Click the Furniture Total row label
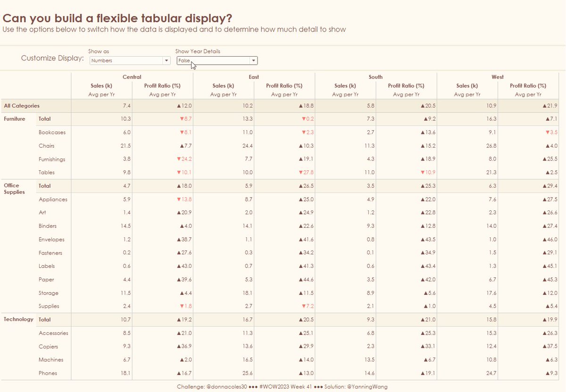566x392 pixels. point(45,119)
